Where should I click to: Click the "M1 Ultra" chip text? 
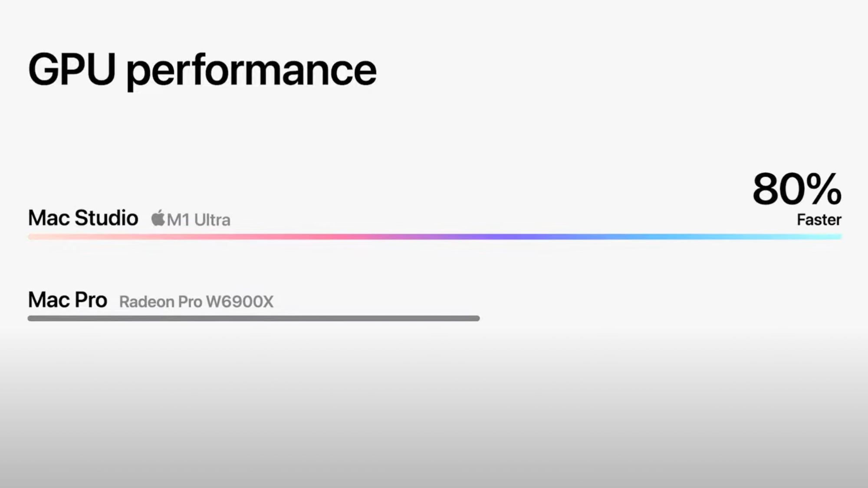(198, 220)
